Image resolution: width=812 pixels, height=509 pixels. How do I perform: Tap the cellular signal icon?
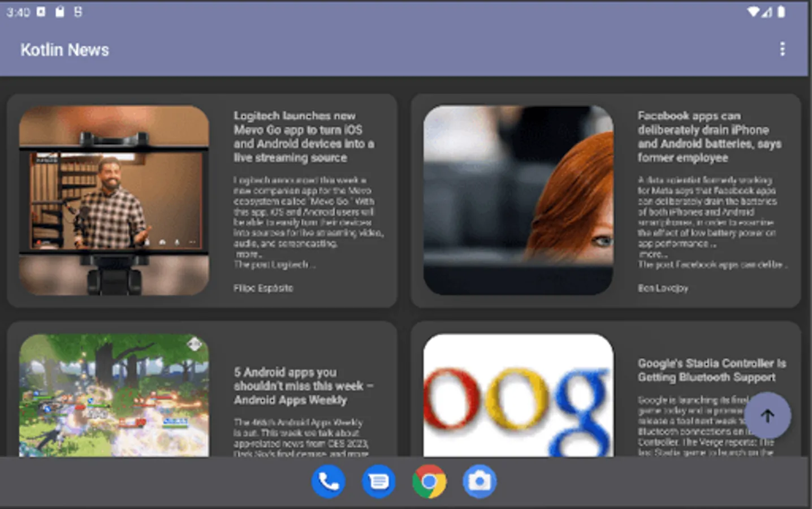coord(767,12)
